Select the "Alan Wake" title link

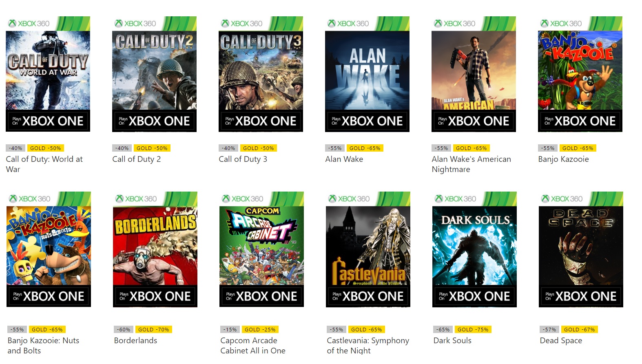344,159
